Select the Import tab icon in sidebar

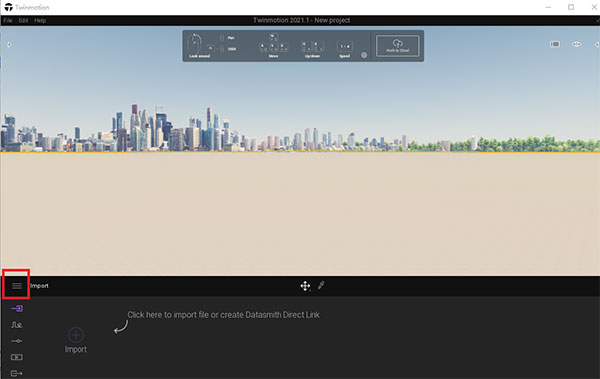(17, 309)
